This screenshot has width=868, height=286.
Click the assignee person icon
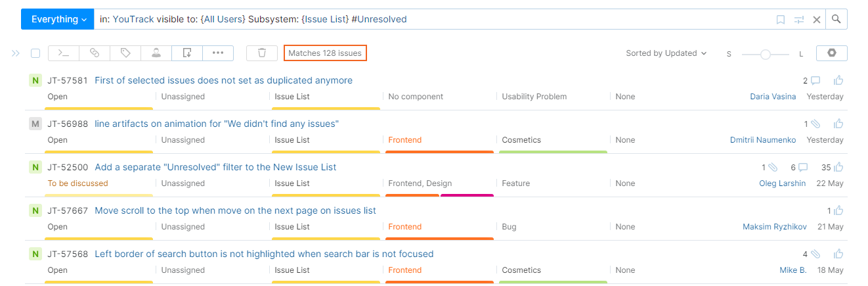pyautogui.click(x=156, y=53)
